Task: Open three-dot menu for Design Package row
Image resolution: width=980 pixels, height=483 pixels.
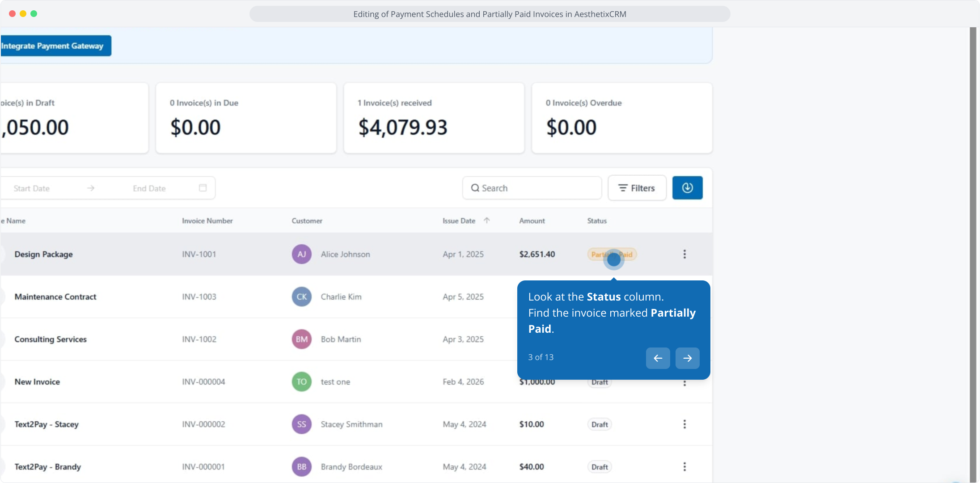Action: point(684,254)
